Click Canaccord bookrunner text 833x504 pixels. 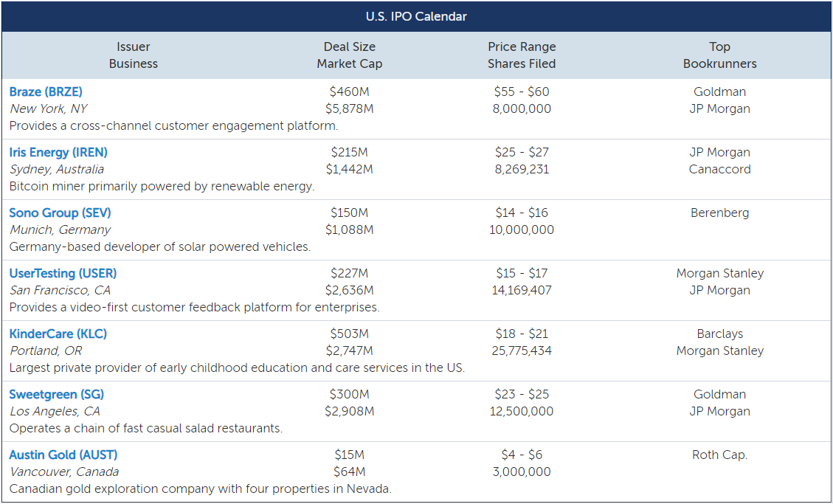[720, 170]
